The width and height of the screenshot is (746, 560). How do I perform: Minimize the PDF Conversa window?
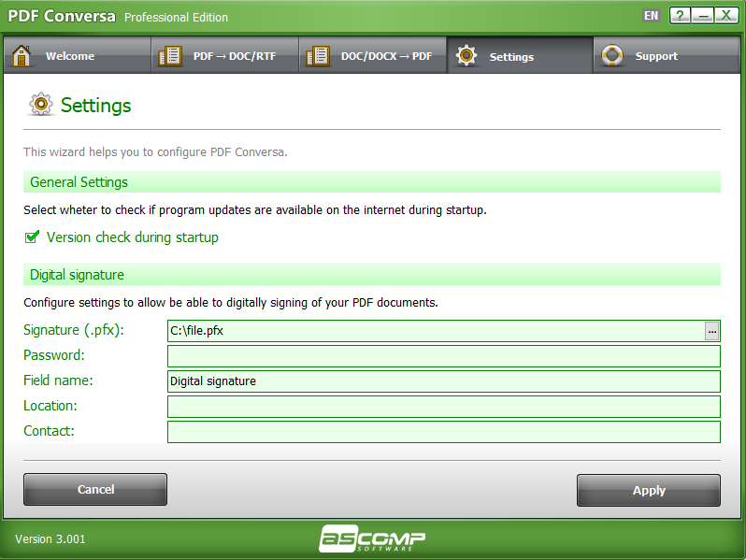[x=703, y=16]
